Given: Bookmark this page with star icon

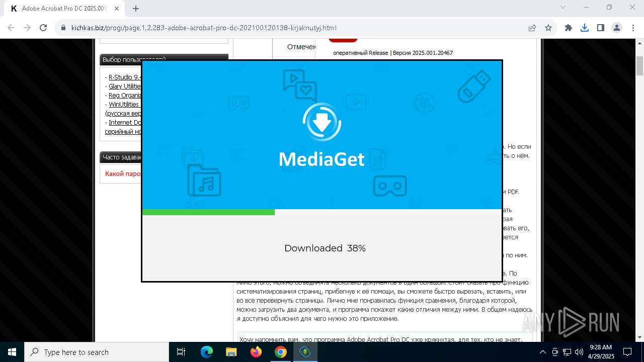Looking at the screenshot, I should (x=548, y=28).
